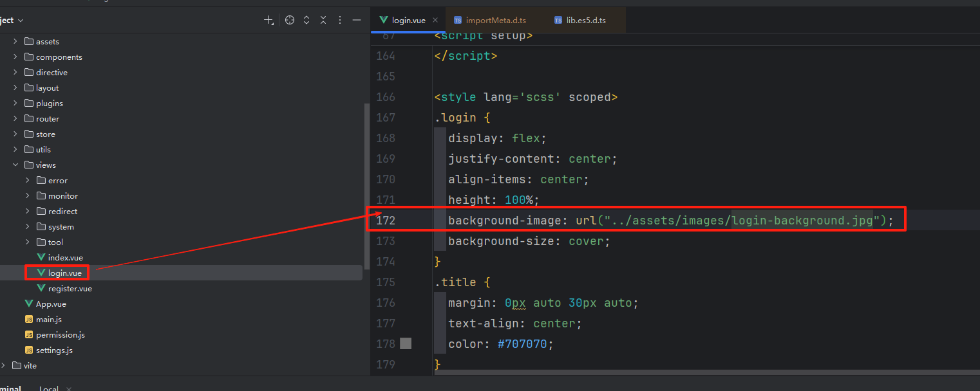Click the "<style lang='scss' scoped>" line

525,97
